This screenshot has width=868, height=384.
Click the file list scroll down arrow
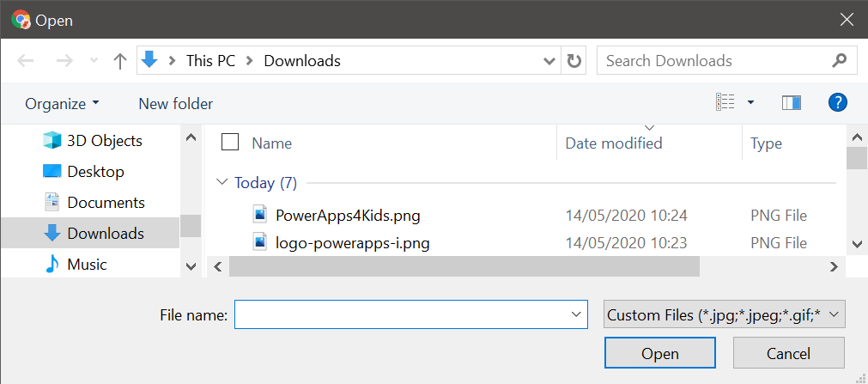857,244
